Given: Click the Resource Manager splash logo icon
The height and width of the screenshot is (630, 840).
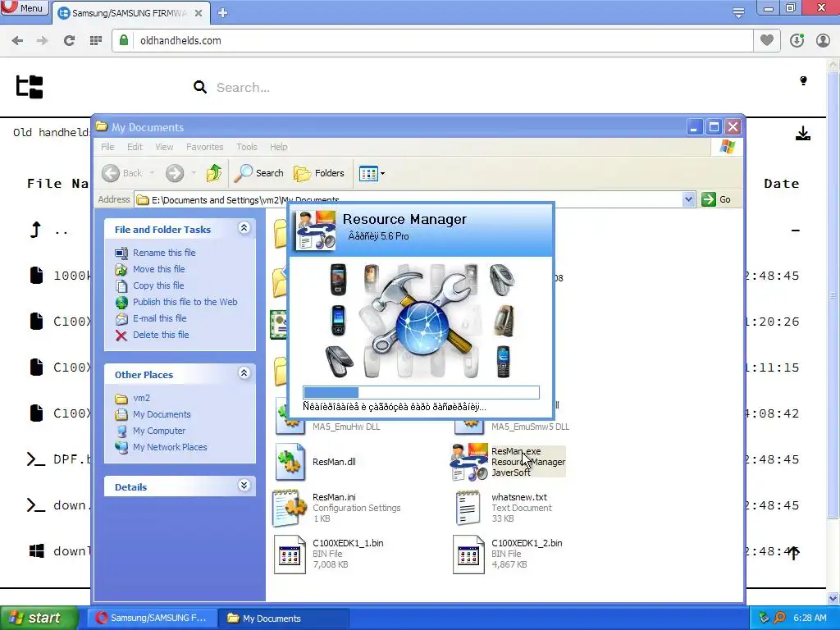Looking at the screenshot, I should pyautogui.click(x=316, y=231).
